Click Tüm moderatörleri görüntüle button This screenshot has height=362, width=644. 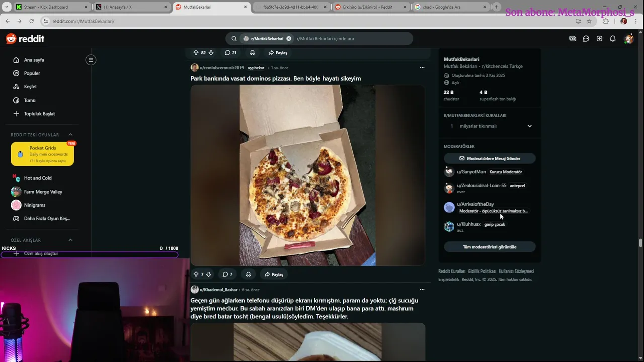pos(490,247)
